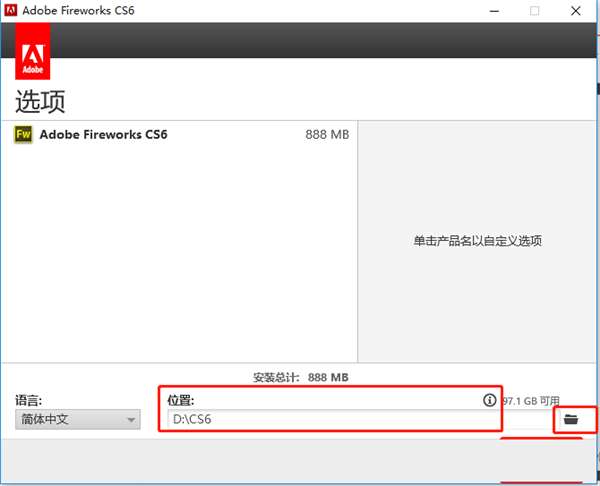Click the 选项 heading text
600x486 pixels.
(40, 101)
